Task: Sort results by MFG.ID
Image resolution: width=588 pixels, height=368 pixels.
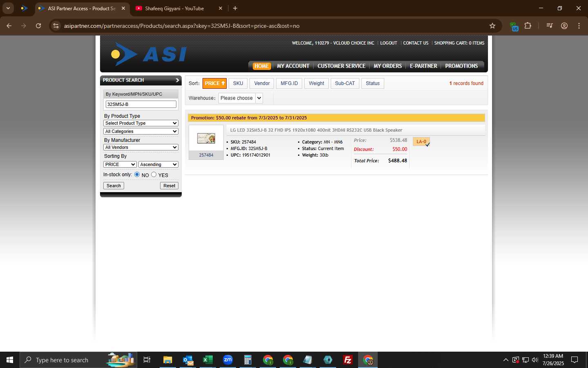Action: pos(289,83)
